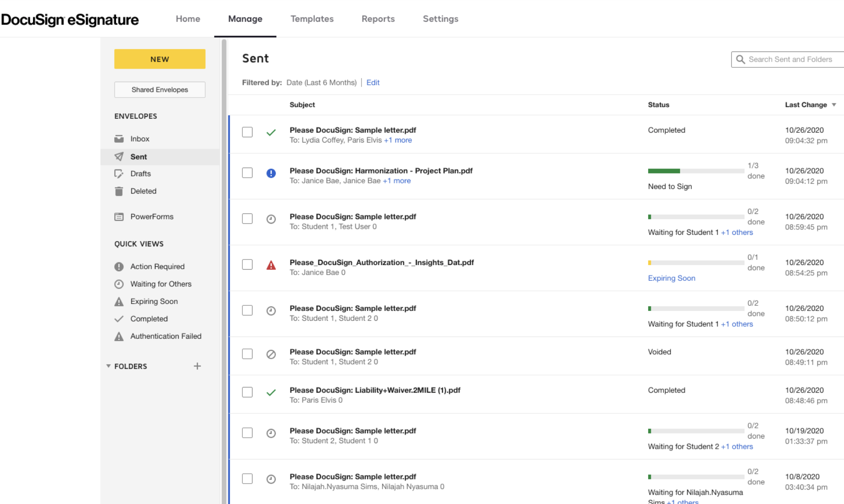Collapse the FOLDERS section triangle
This screenshot has width=844, height=504.
pos(108,366)
